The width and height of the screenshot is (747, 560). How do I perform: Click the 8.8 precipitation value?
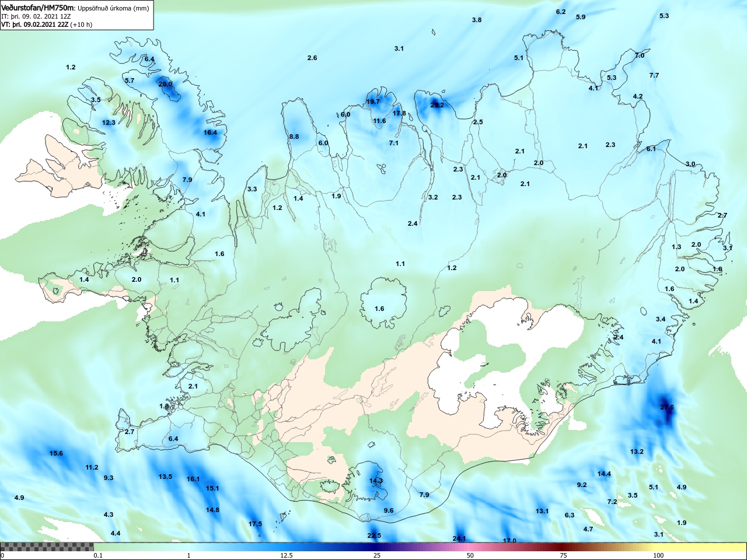pyautogui.click(x=294, y=136)
